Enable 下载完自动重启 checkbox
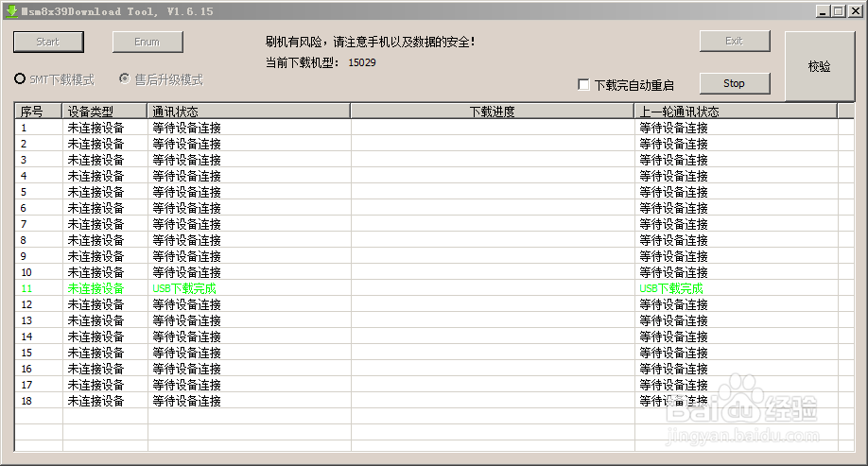The width and height of the screenshot is (868, 466). (x=583, y=85)
